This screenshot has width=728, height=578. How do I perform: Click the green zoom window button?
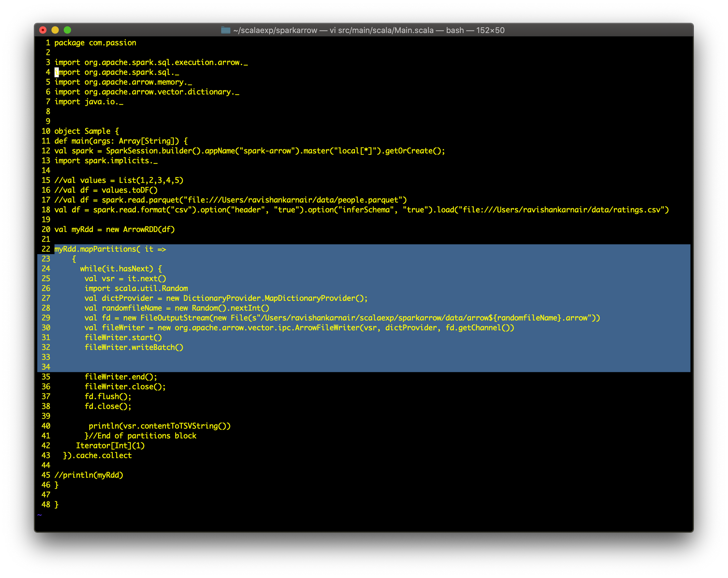coord(68,30)
